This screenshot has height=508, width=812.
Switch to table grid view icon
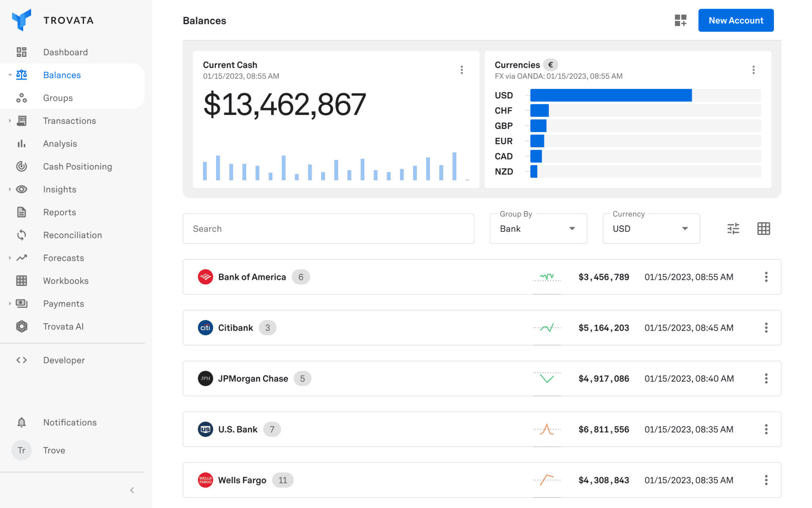tap(763, 229)
